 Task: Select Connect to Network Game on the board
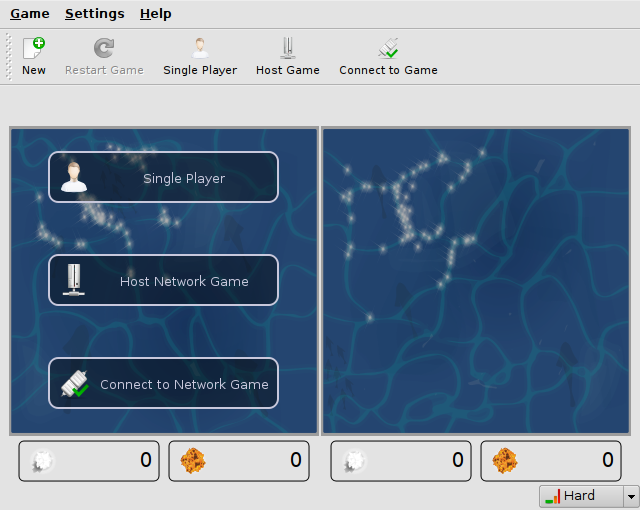[184, 384]
